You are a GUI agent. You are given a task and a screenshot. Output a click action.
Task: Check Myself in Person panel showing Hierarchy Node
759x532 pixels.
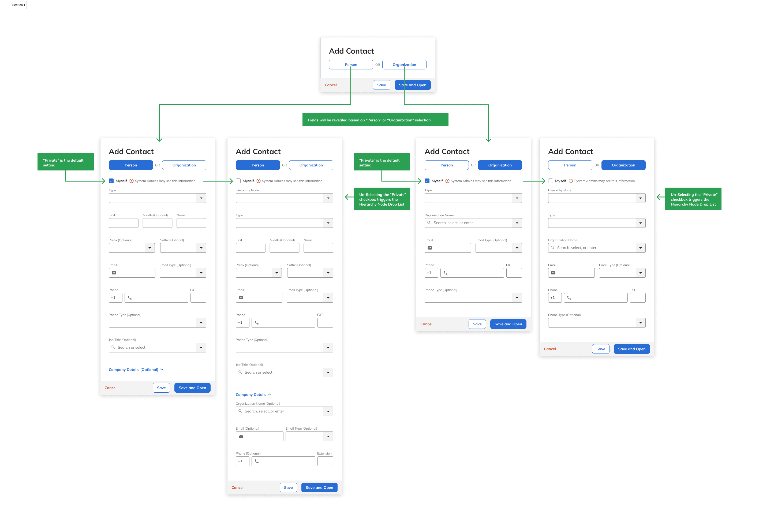238,181
